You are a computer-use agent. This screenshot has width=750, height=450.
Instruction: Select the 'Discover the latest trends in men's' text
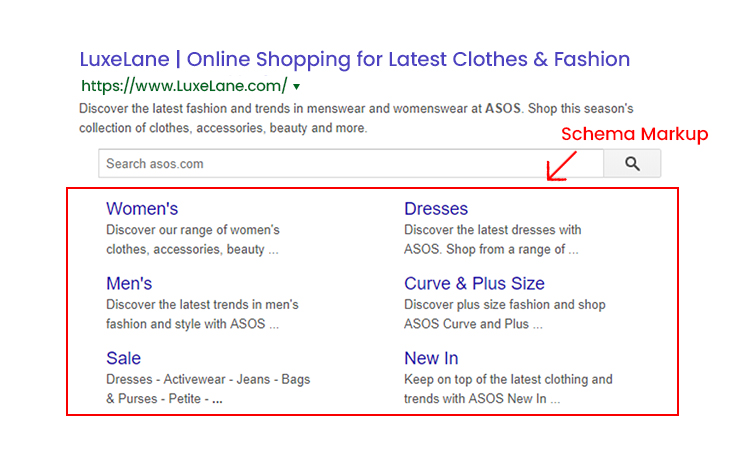(202, 305)
